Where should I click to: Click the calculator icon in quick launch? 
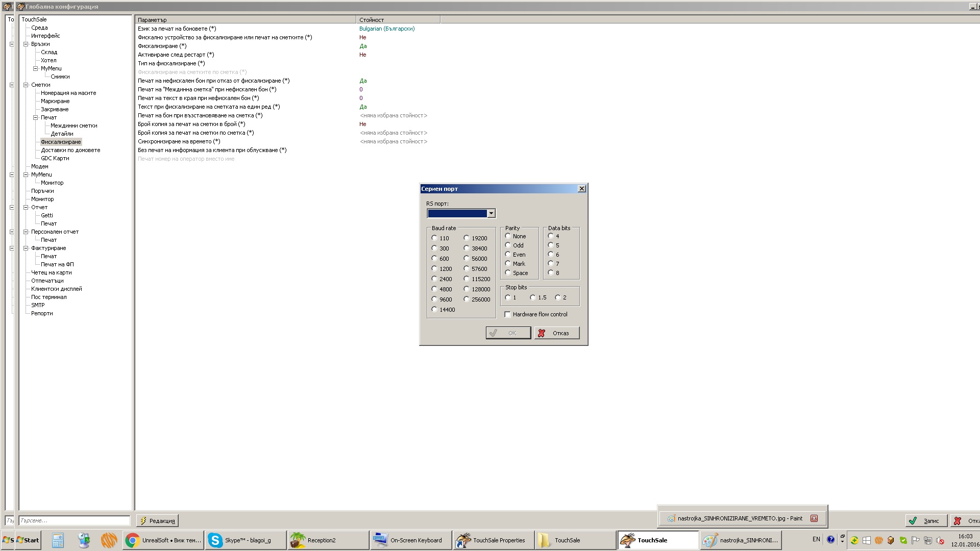[58, 540]
